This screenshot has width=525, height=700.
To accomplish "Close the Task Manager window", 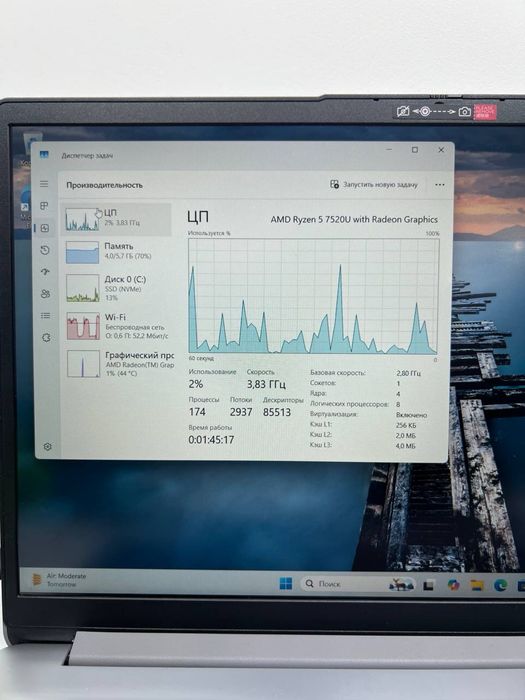I will (441, 150).
